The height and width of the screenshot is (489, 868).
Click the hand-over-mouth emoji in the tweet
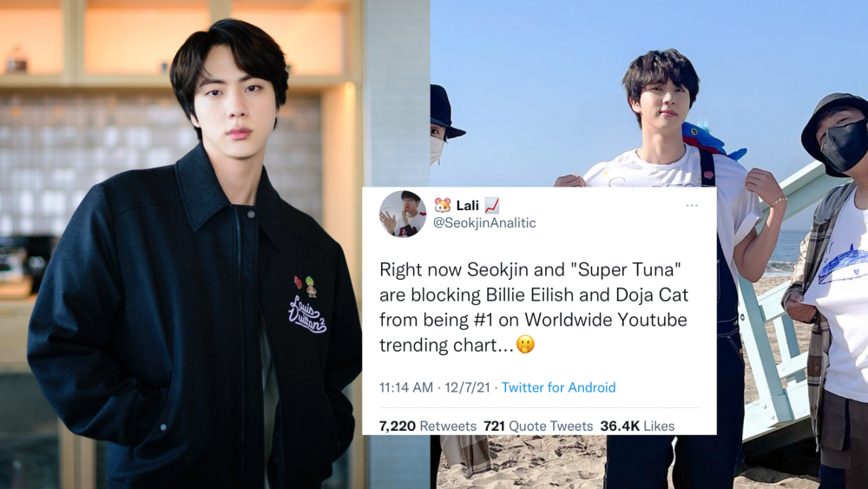(x=525, y=345)
